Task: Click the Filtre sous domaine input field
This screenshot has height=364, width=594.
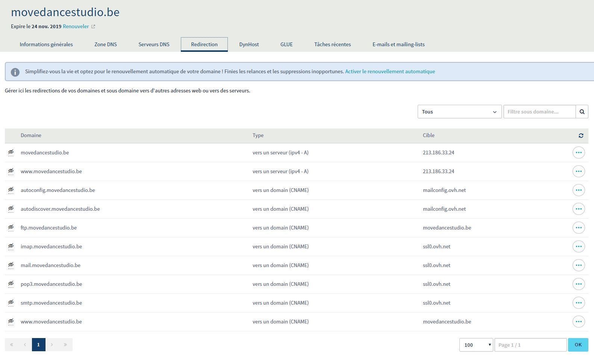Action: coord(539,112)
